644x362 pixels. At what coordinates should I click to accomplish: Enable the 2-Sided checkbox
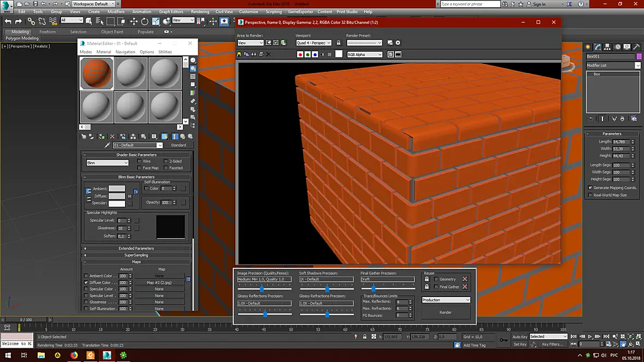click(x=166, y=161)
